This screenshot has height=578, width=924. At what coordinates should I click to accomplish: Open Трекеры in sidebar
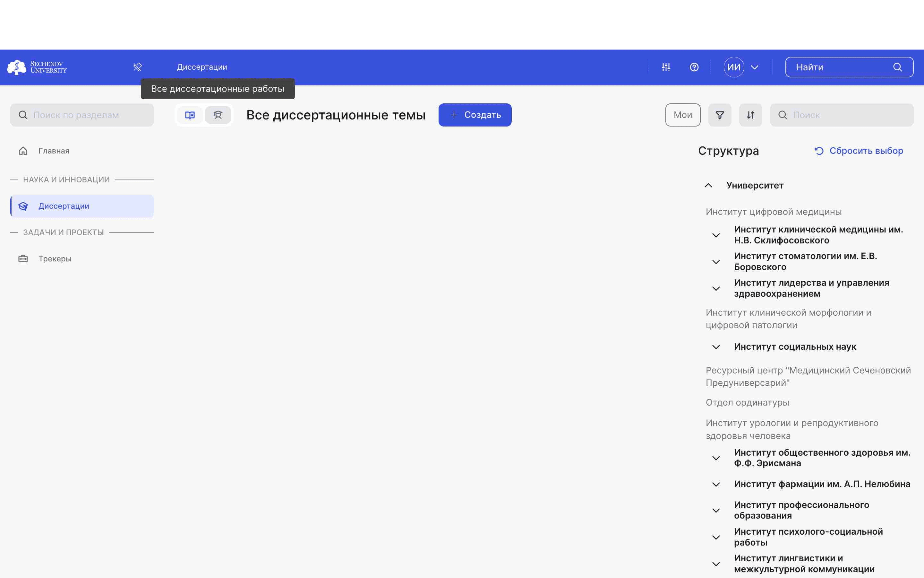pyautogui.click(x=82, y=259)
